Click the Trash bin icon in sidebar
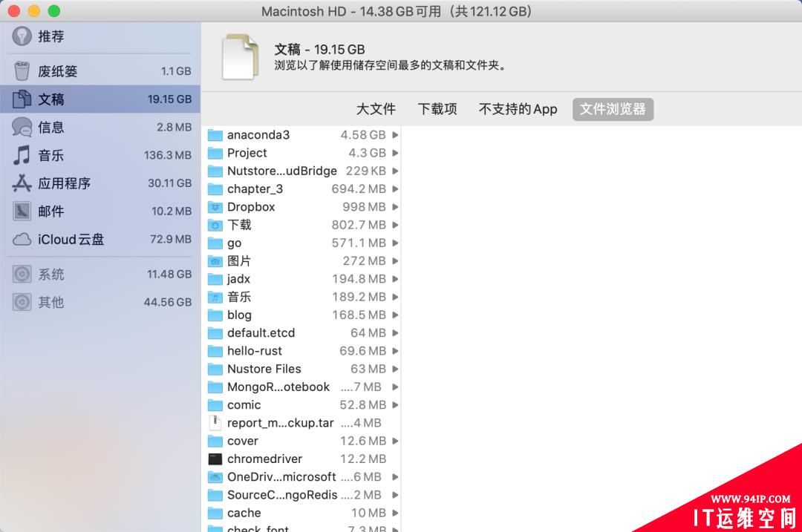Viewport: 802px width, 532px height. click(x=22, y=71)
